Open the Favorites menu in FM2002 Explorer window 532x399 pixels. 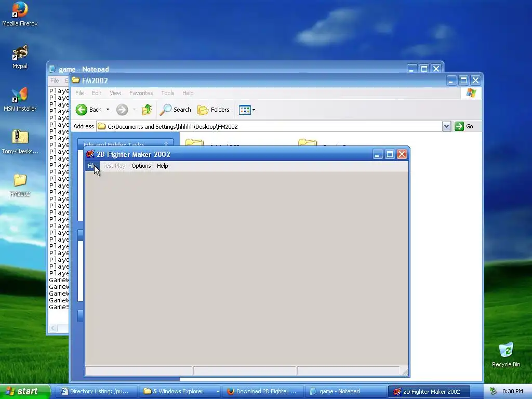(x=141, y=93)
